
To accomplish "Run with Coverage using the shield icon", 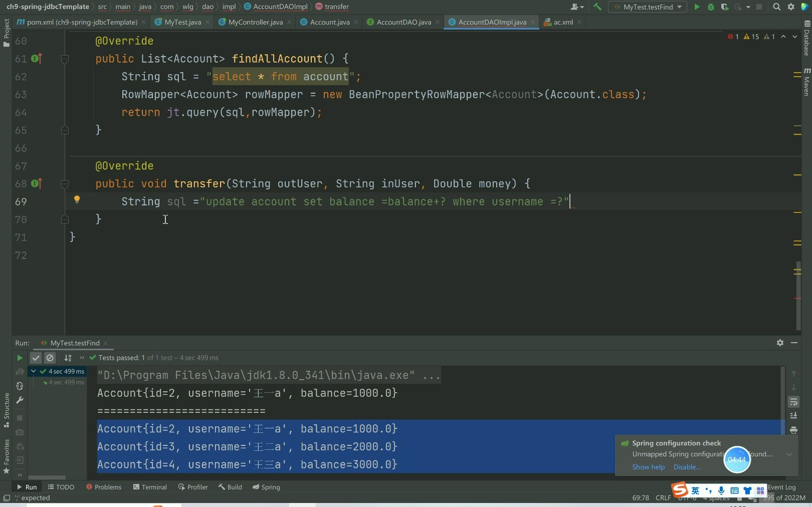I will [x=724, y=7].
